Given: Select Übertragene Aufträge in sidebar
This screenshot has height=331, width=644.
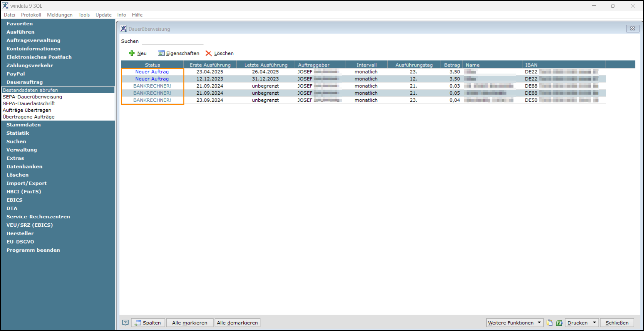Looking at the screenshot, I should pos(58,117).
